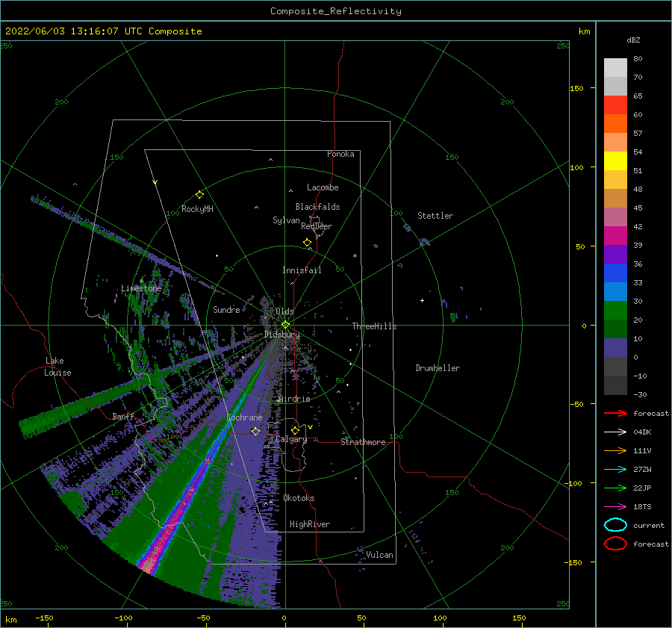Click the Sundre label

click(x=226, y=310)
